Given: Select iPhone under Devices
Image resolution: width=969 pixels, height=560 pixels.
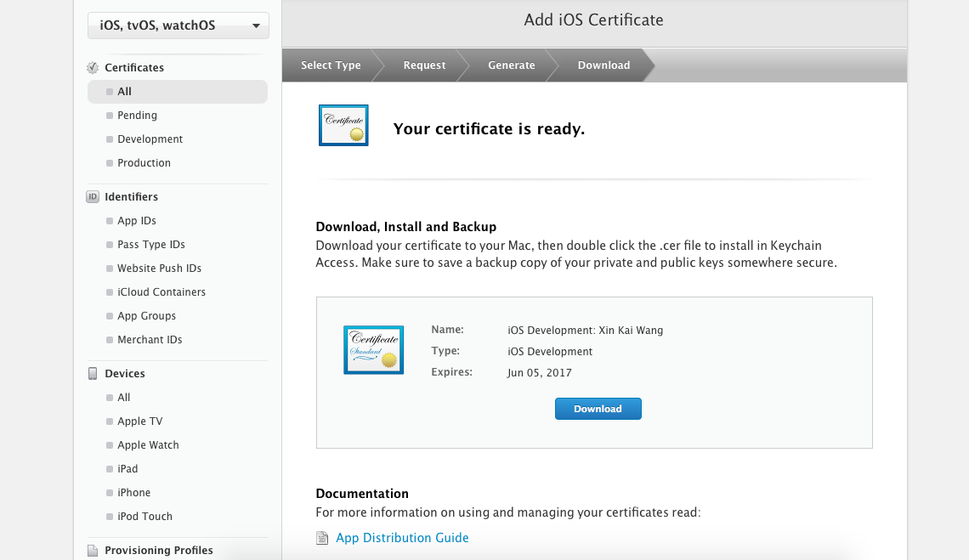Looking at the screenshot, I should click(x=133, y=493).
